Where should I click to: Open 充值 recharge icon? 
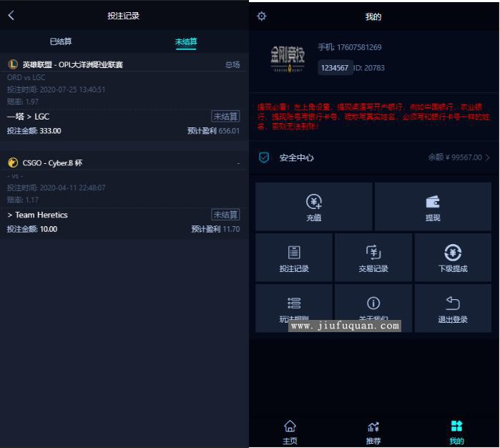click(x=314, y=202)
